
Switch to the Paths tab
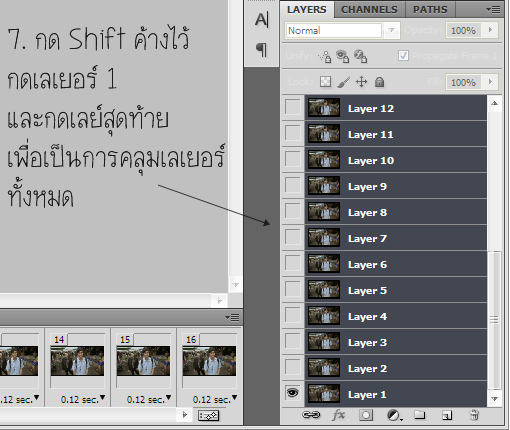(430, 9)
